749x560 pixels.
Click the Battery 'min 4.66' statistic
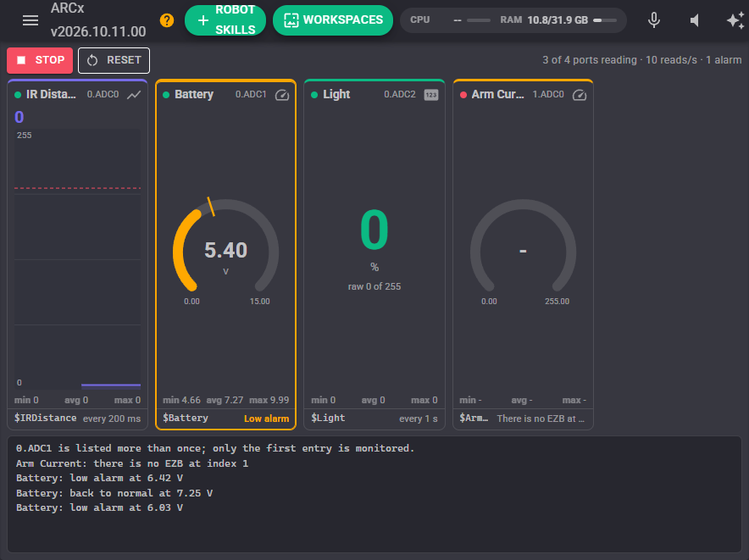pyautogui.click(x=181, y=400)
